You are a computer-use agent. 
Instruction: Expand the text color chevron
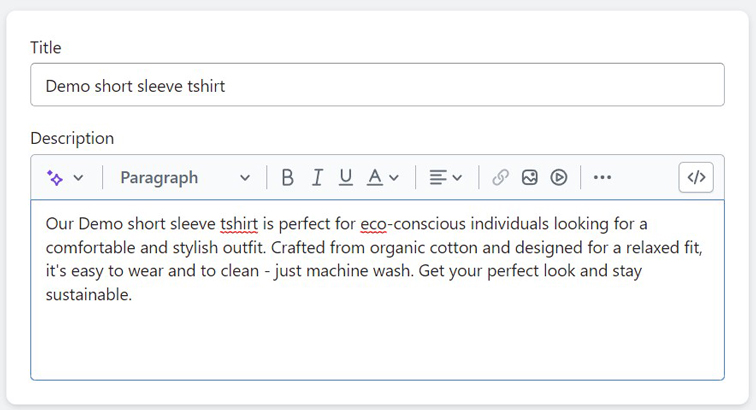coord(394,178)
